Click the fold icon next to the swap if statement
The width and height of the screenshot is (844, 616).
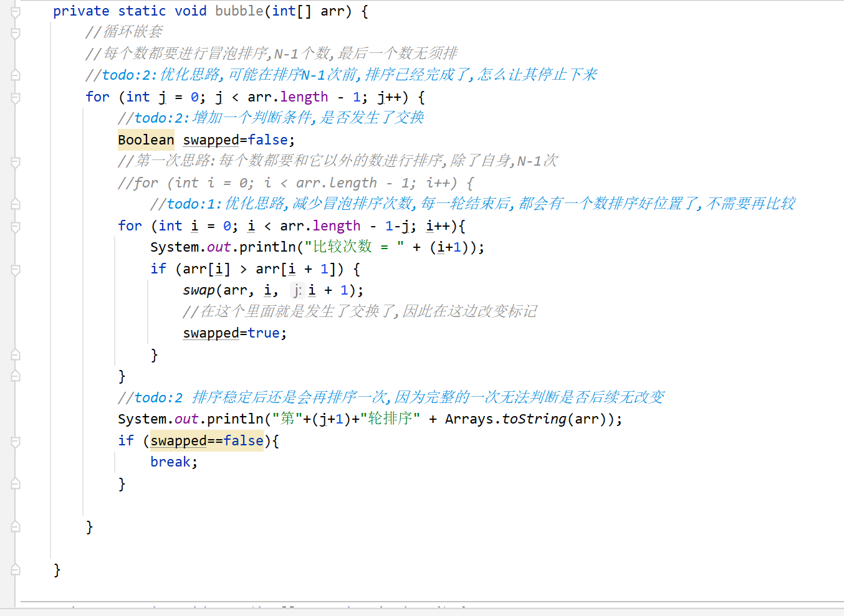coord(14,268)
